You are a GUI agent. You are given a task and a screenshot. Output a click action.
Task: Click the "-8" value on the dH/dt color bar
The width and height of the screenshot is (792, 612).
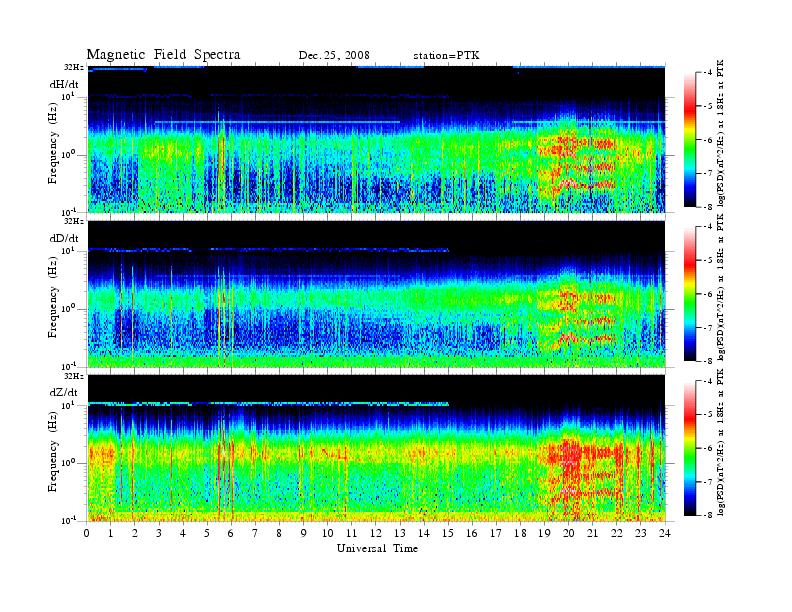coord(708,207)
